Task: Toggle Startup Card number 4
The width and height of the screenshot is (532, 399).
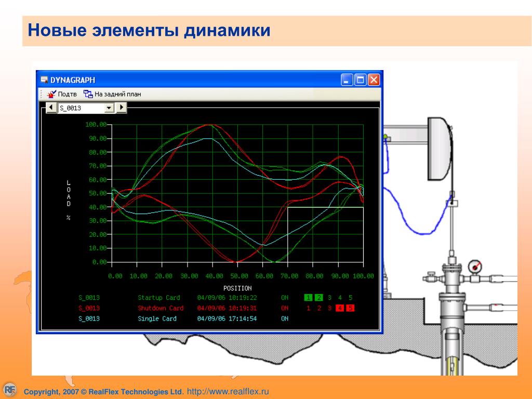Action: pos(340,298)
